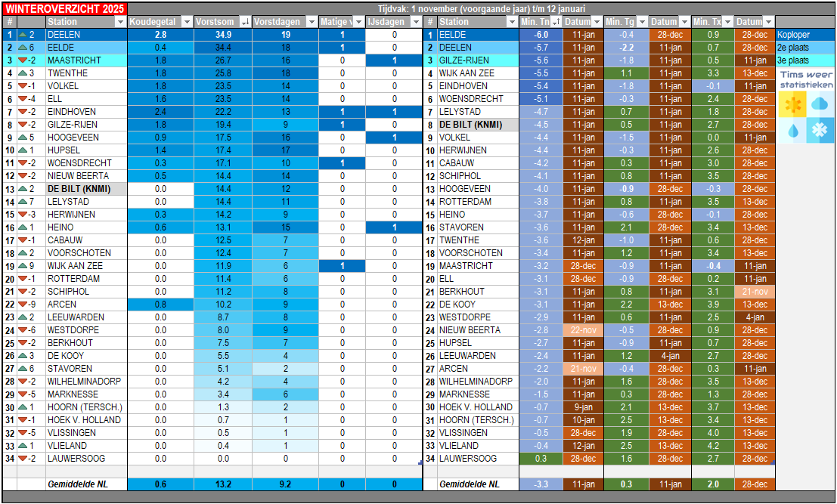Click the yellow sun weather icon
837x504 pixels.
point(792,104)
